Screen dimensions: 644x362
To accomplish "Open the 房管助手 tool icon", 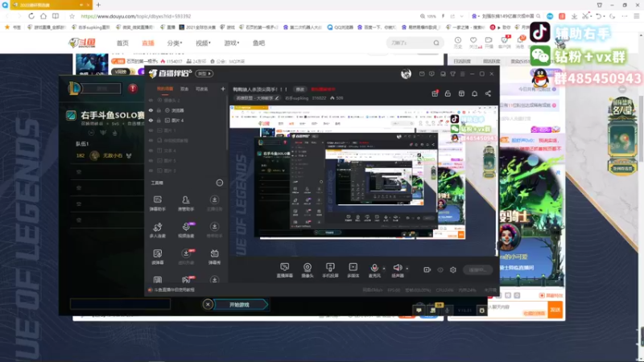I will 186,203.
